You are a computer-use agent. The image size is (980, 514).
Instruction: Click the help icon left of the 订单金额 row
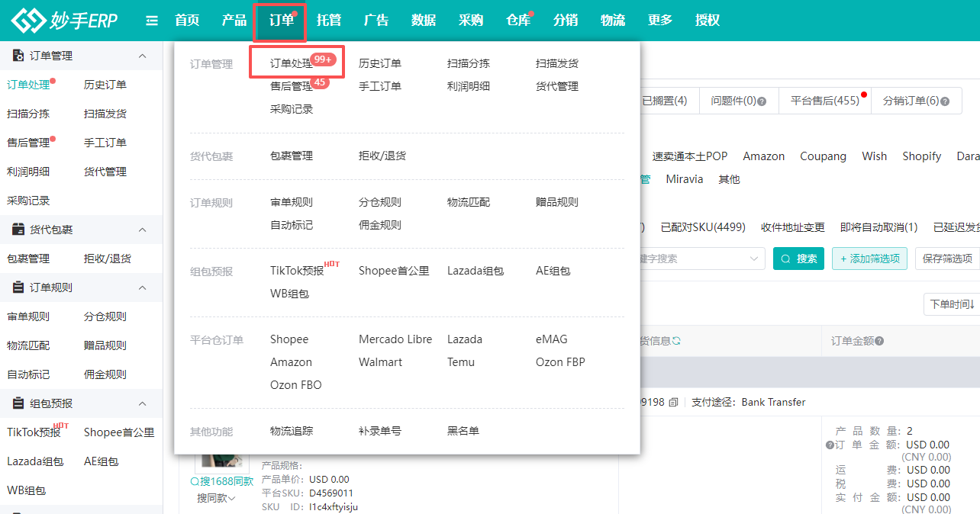[830, 445]
